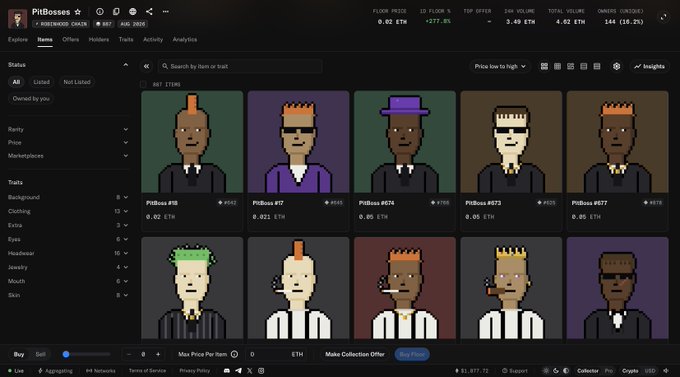The height and width of the screenshot is (377, 680).
Task: Open the Activity tab
Action: point(153,39)
